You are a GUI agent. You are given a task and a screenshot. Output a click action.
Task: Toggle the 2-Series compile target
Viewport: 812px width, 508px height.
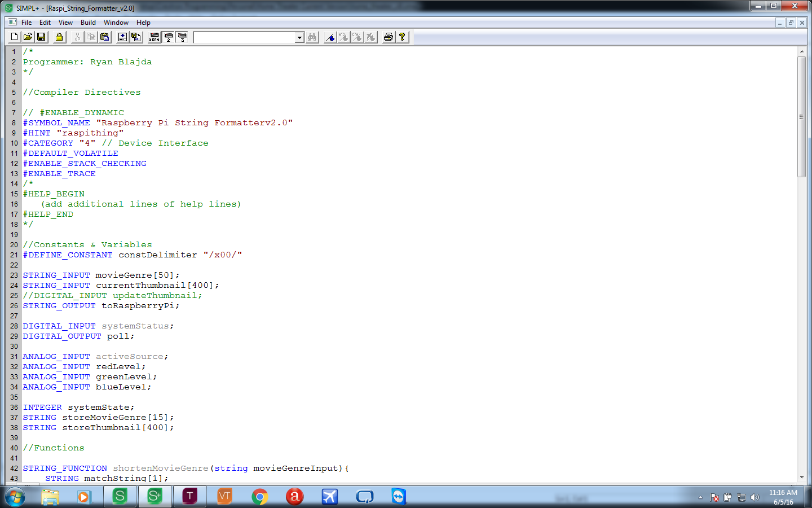168,37
